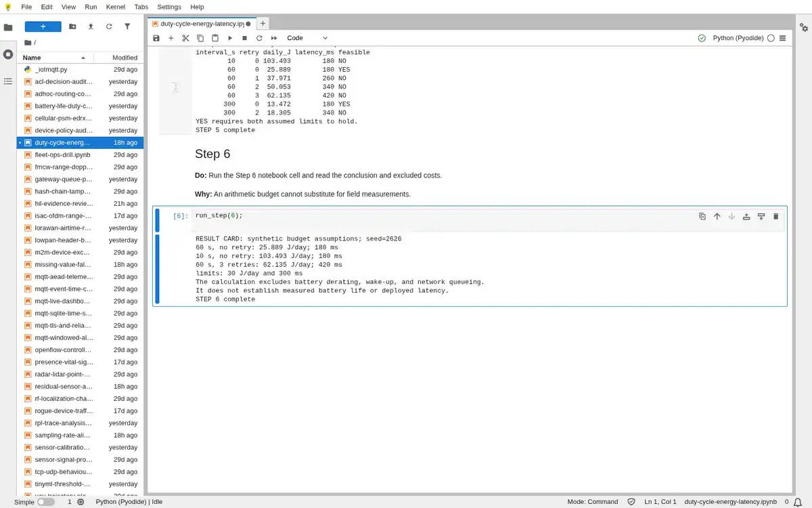Image resolution: width=812 pixels, height=508 pixels.
Task: Click the root folder breadcrumb
Action: (x=28, y=42)
